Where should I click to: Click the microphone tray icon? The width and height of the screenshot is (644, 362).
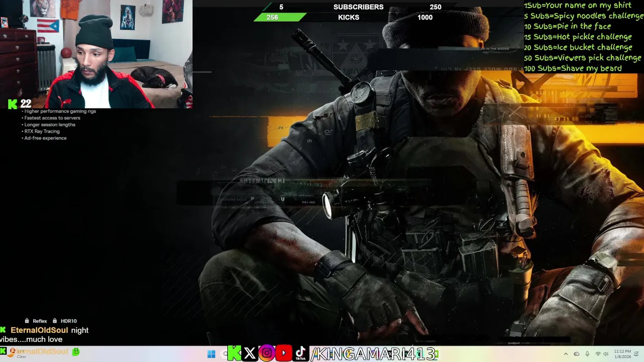click(x=587, y=354)
